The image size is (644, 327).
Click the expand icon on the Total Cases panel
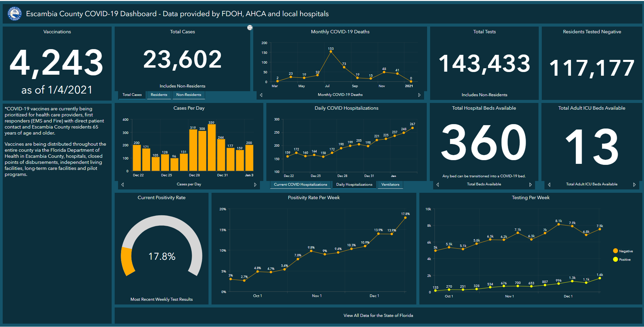click(x=250, y=28)
